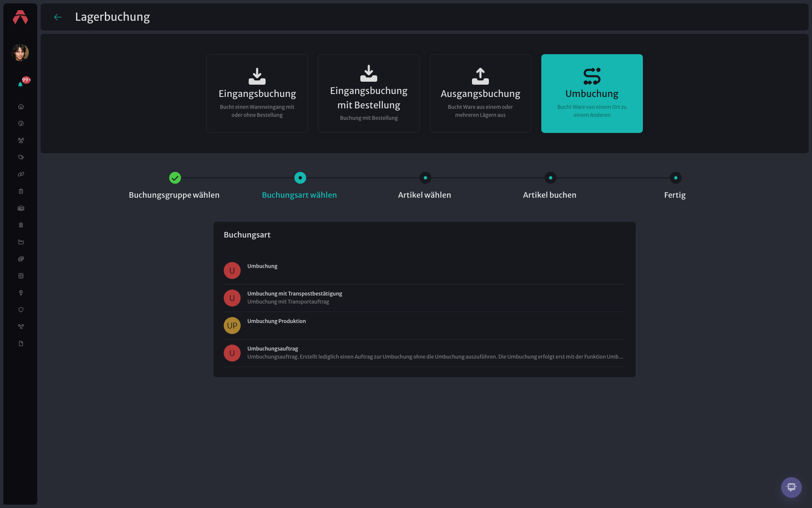
Task: Open the user profile avatar
Action: pyautogui.click(x=20, y=52)
